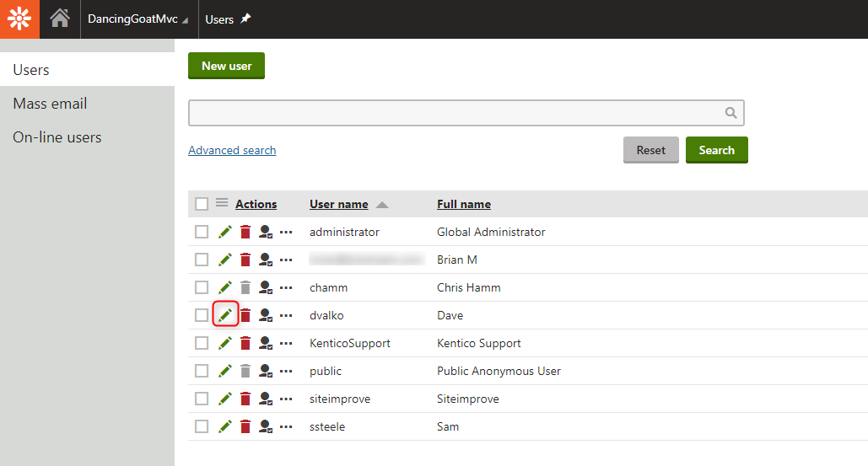
Task: Edit the siteimprove user
Action: pos(224,399)
